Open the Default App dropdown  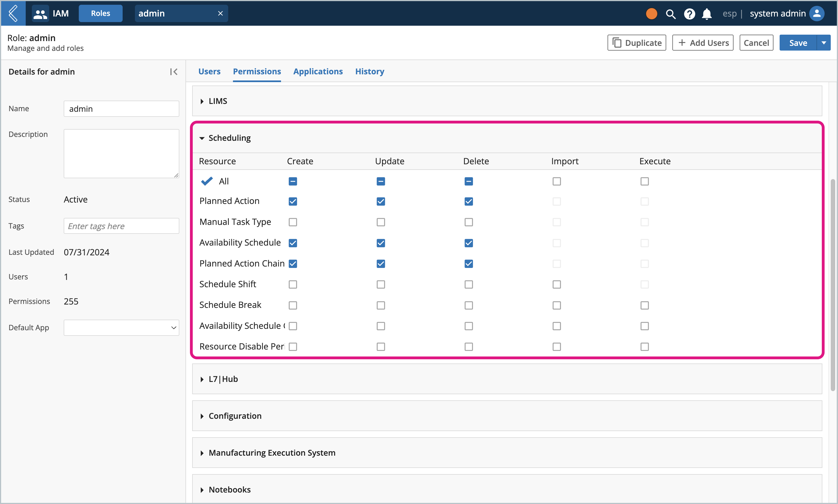[121, 327]
